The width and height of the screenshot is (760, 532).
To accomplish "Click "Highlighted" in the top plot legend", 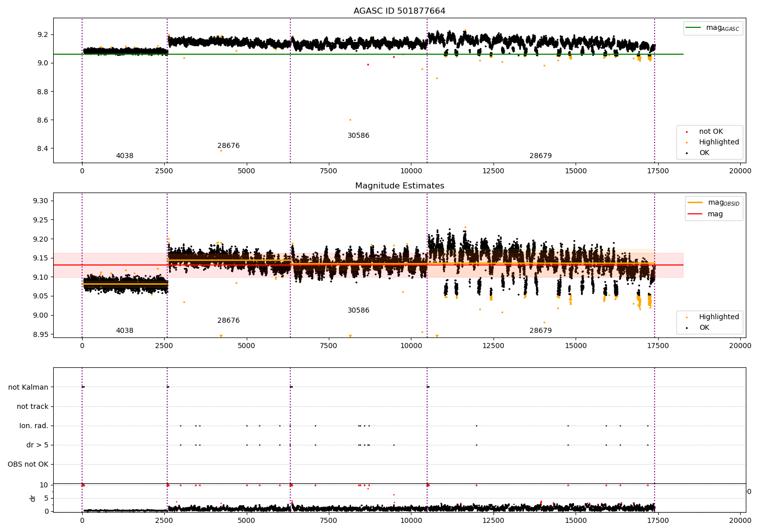I will tap(713, 142).
